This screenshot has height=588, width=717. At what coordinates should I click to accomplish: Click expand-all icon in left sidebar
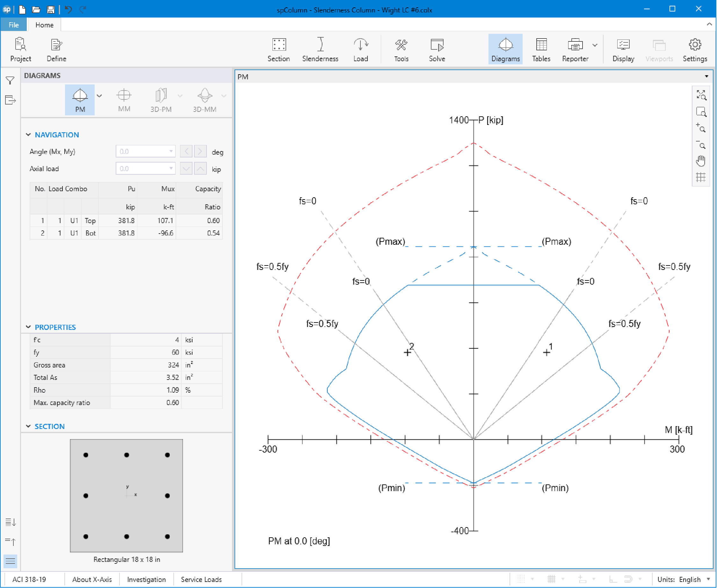pyautogui.click(x=10, y=523)
